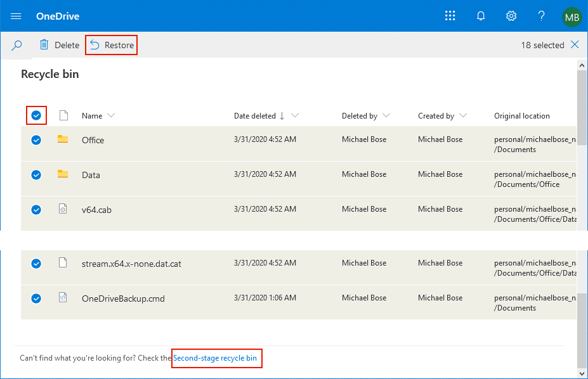Image resolution: width=588 pixels, height=379 pixels.
Task: Open the Name column sort dropdown
Action: (112, 115)
